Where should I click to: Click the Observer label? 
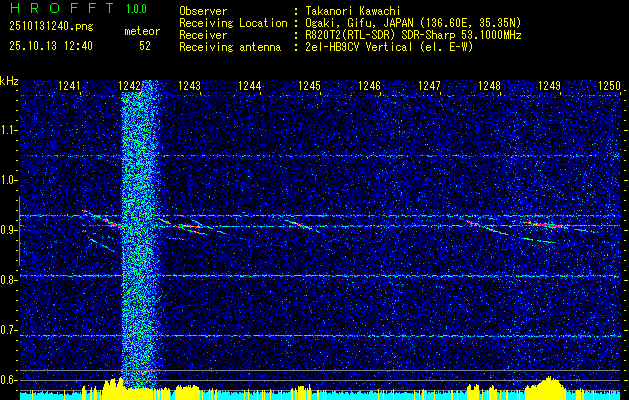203,11
